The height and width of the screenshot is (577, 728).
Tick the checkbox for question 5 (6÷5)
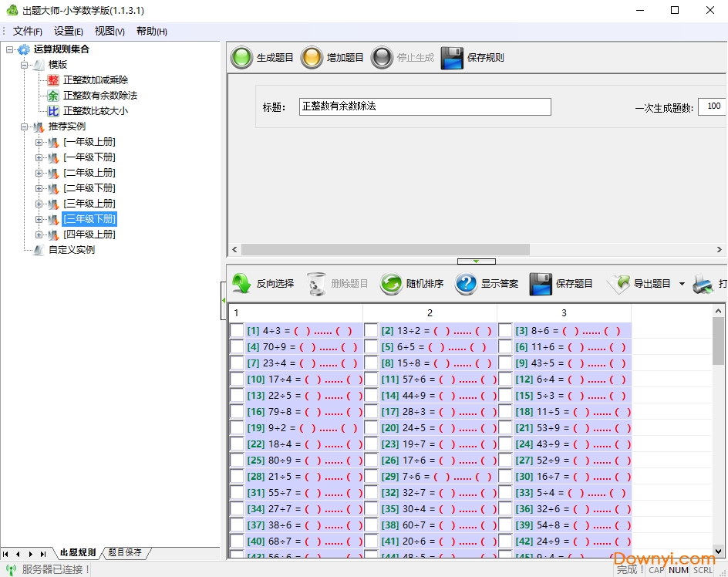pyautogui.click(x=371, y=347)
